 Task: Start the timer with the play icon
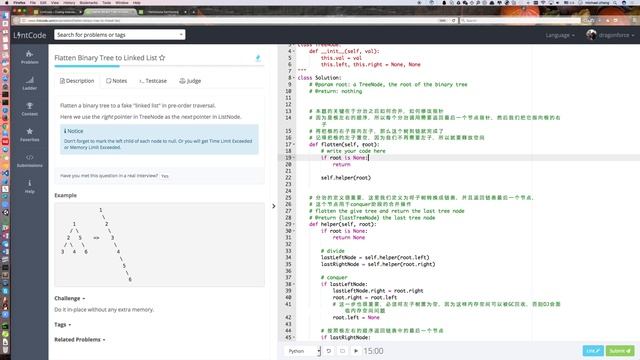pyautogui.click(x=356, y=351)
